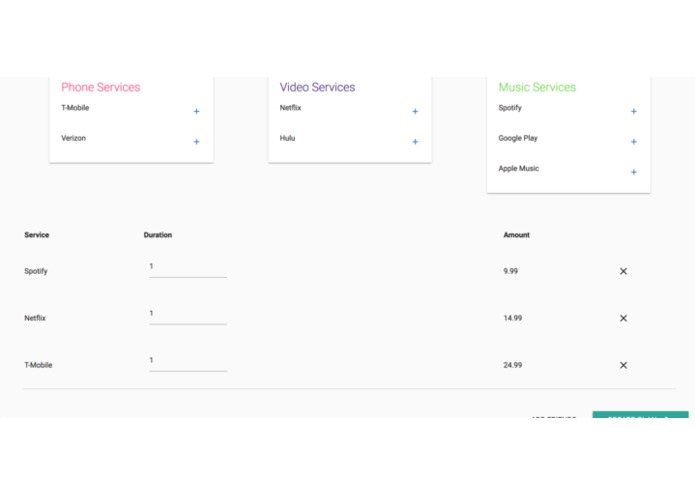Click the Video Services heading
This screenshot has width=695, height=494.
coord(317,87)
